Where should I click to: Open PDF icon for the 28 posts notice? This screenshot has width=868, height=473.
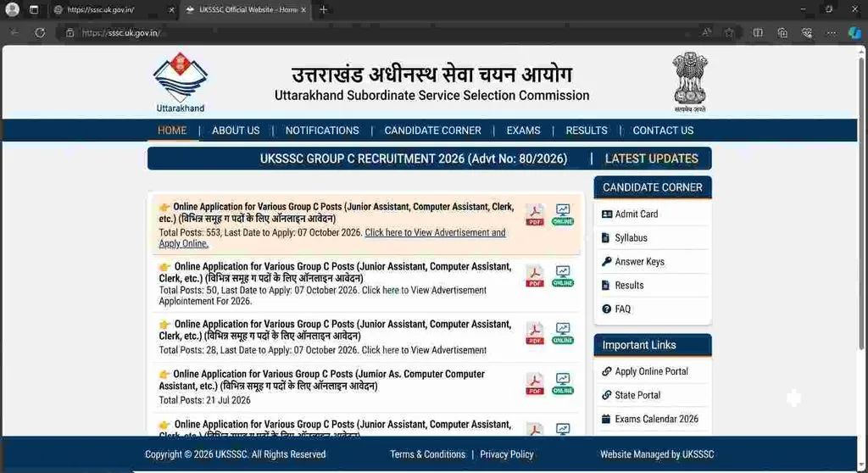535,334
